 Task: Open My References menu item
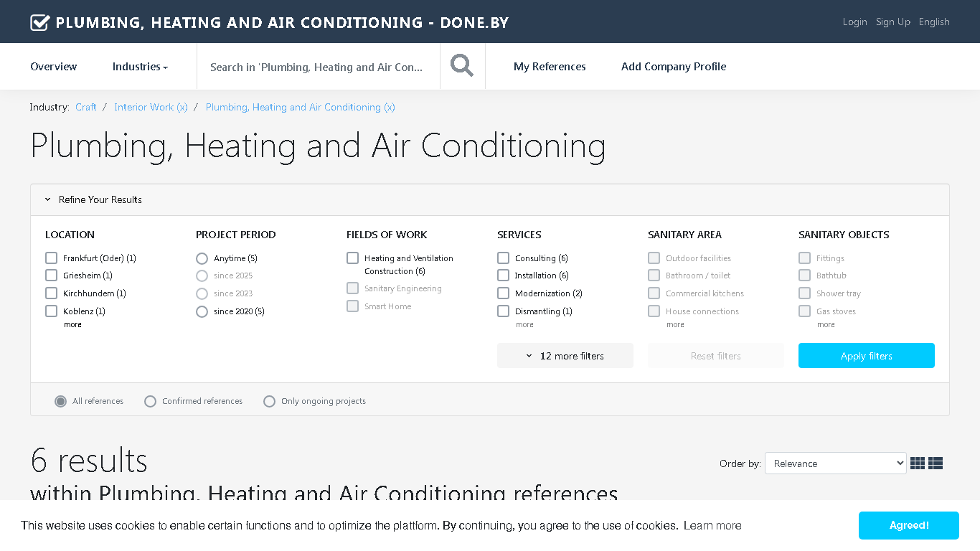(x=550, y=66)
